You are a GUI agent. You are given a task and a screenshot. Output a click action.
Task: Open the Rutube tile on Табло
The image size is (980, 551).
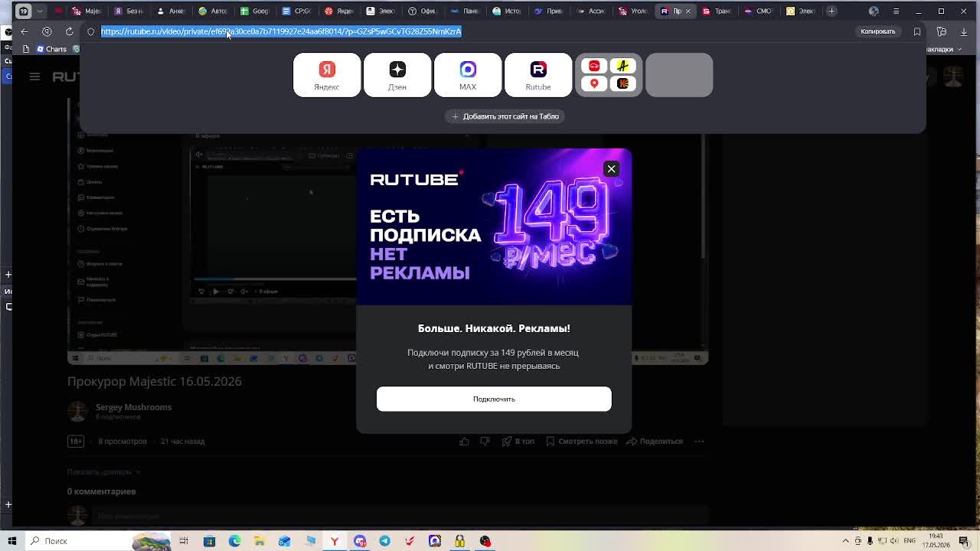538,75
